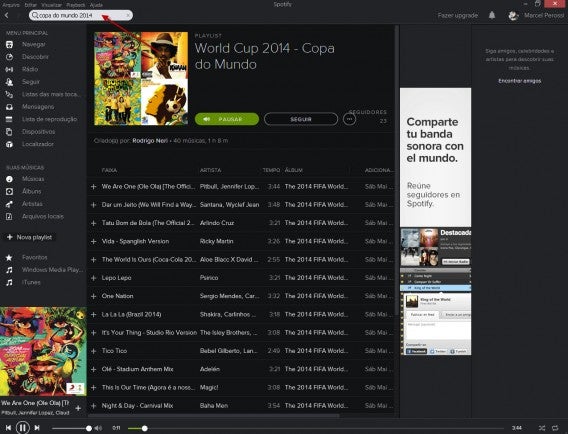Click track progress slider handle

[x=145, y=429]
